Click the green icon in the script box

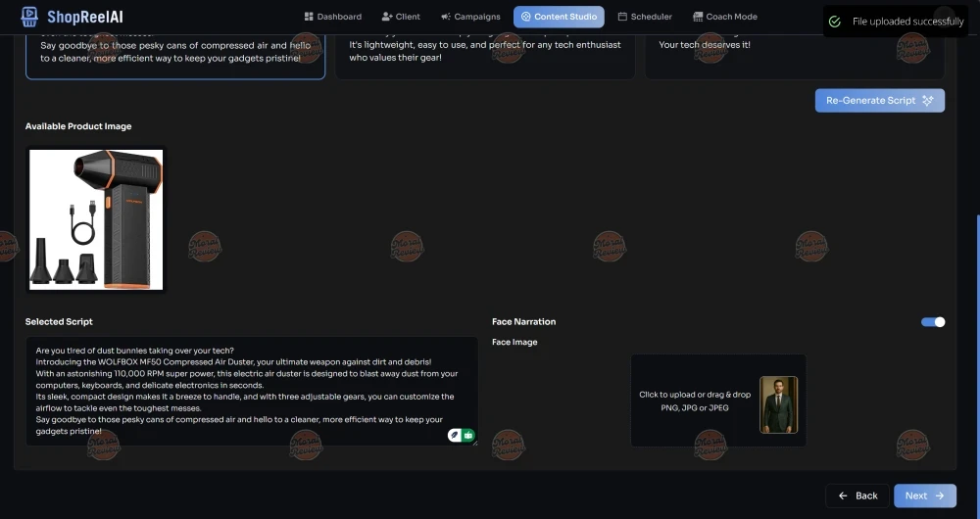[x=468, y=435]
